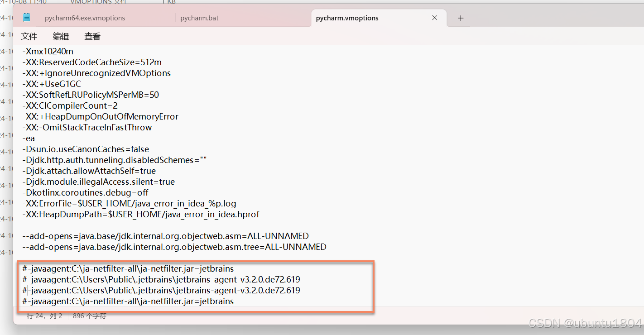The width and height of the screenshot is (644, 335).
Task: Click the Notepad app icon
Action: click(26, 18)
